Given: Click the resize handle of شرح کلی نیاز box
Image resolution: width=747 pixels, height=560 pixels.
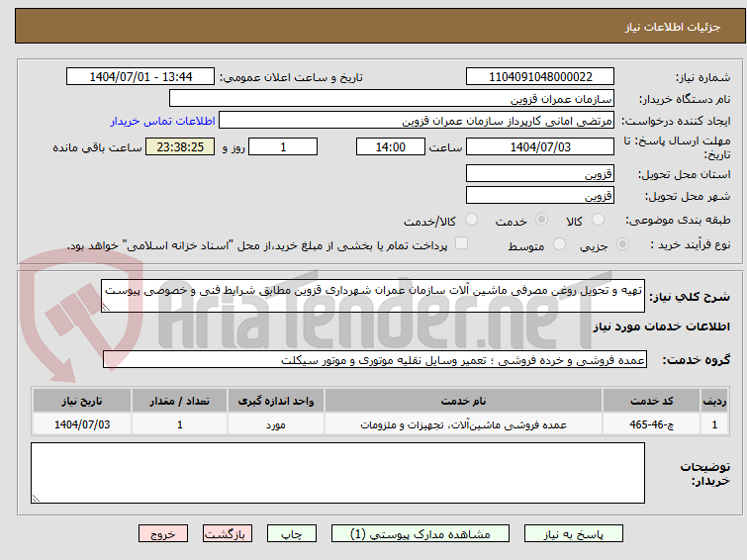Looking at the screenshot, I should tap(106, 308).
